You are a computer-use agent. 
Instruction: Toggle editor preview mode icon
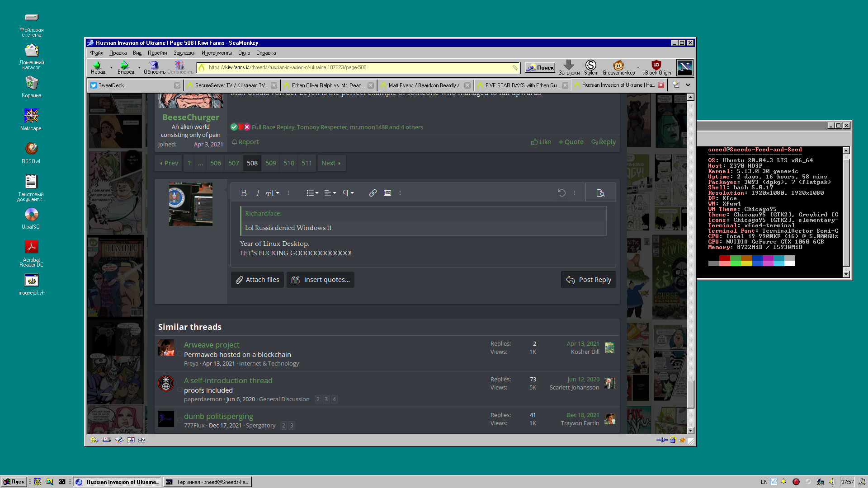click(600, 193)
